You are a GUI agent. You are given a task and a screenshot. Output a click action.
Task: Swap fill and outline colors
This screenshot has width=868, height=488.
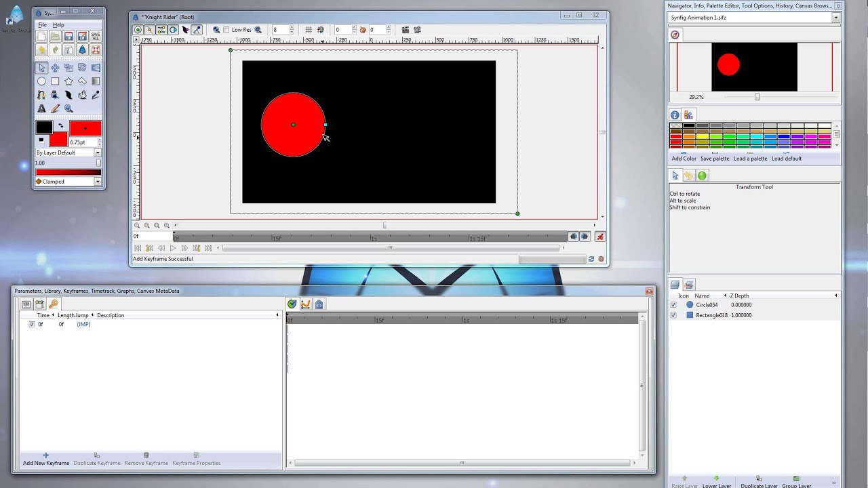click(61, 125)
